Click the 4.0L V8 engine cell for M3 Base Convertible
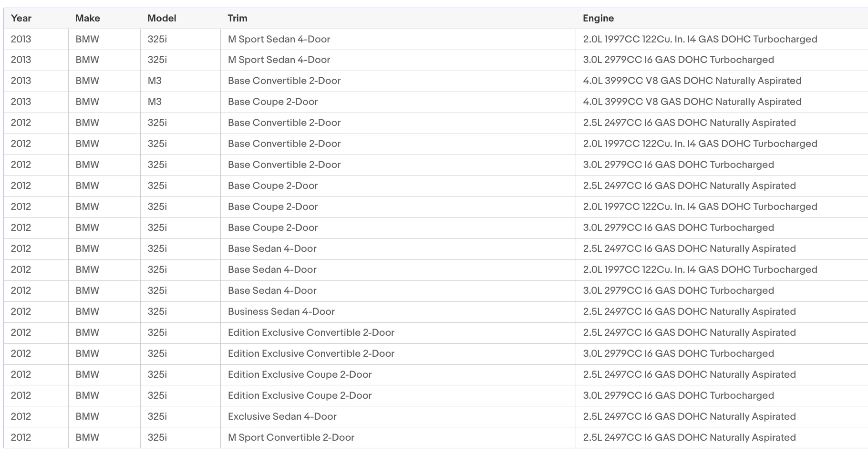 722,81
